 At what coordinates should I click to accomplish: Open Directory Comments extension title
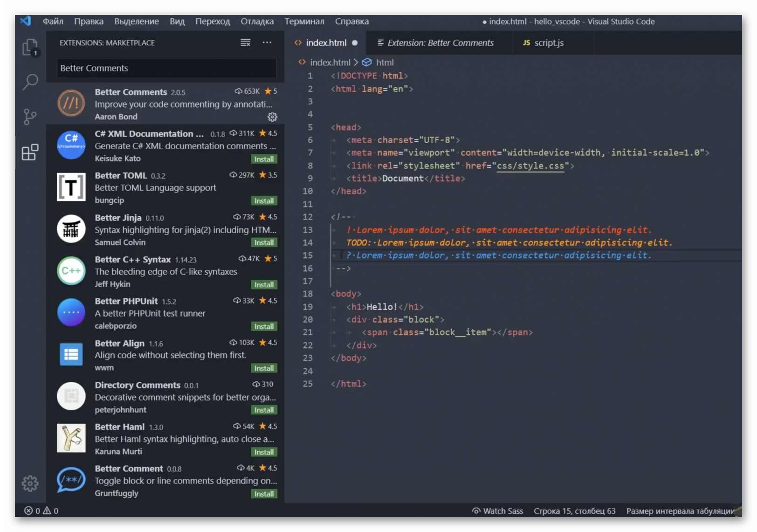point(138,385)
